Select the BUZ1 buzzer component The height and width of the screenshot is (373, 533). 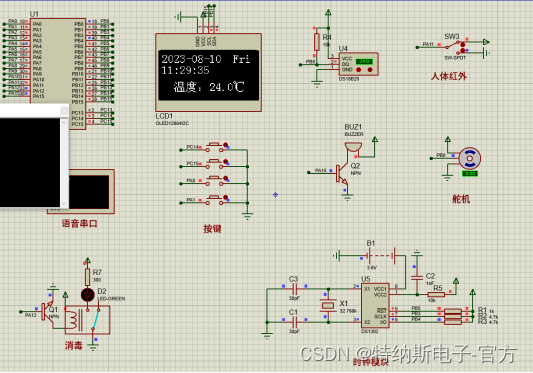pos(353,148)
